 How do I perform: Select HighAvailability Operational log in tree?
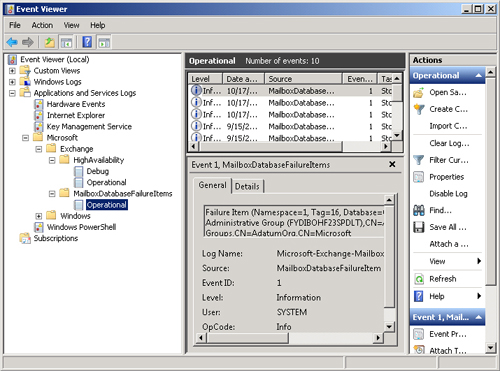point(106,183)
